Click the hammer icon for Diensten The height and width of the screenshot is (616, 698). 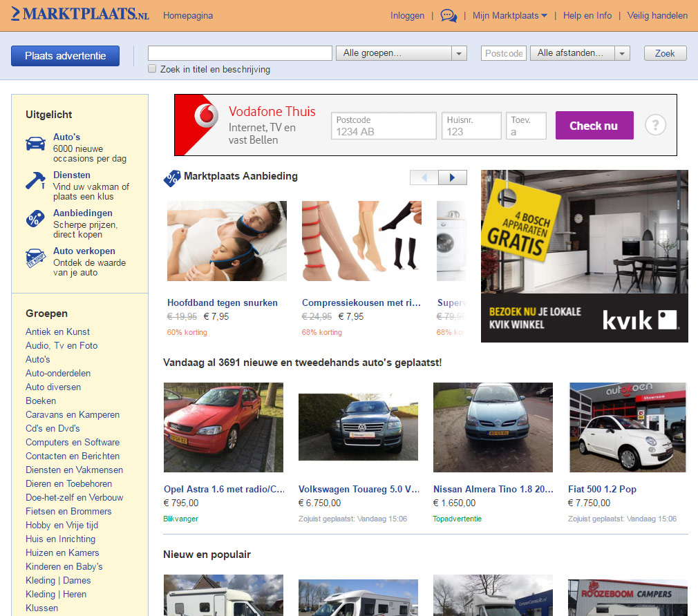(x=35, y=181)
